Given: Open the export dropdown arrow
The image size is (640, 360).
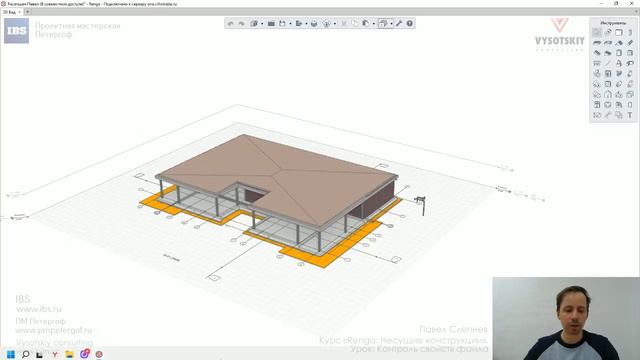Looking at the screenshot, I should pos(307,24).
